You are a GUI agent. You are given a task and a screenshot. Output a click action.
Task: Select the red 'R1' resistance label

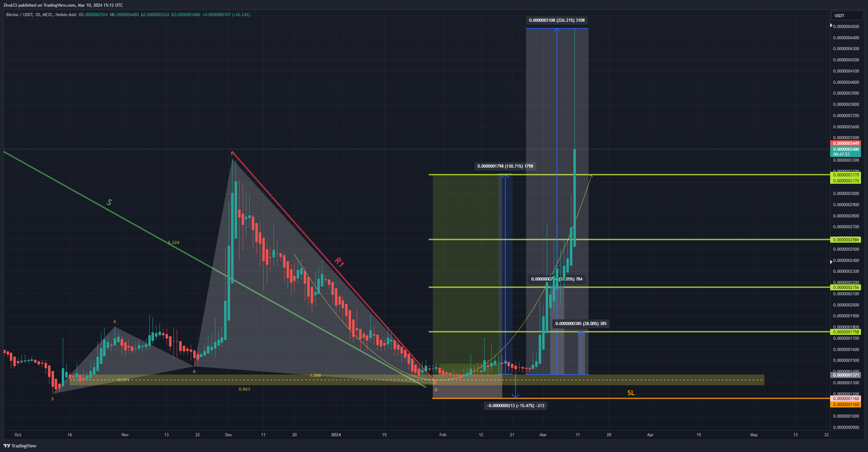[339, 262]
